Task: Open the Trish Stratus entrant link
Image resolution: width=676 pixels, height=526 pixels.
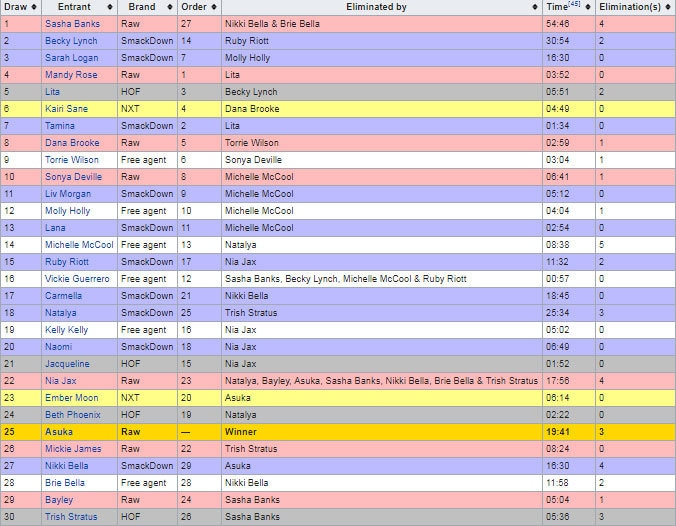Action: [x=70, y=517]
